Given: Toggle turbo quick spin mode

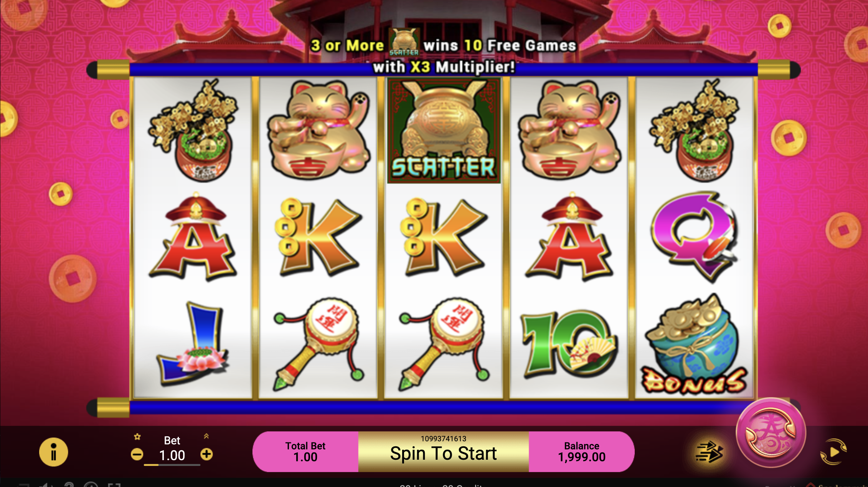Looking at the screenshot, I should click(x=709, y=452).
